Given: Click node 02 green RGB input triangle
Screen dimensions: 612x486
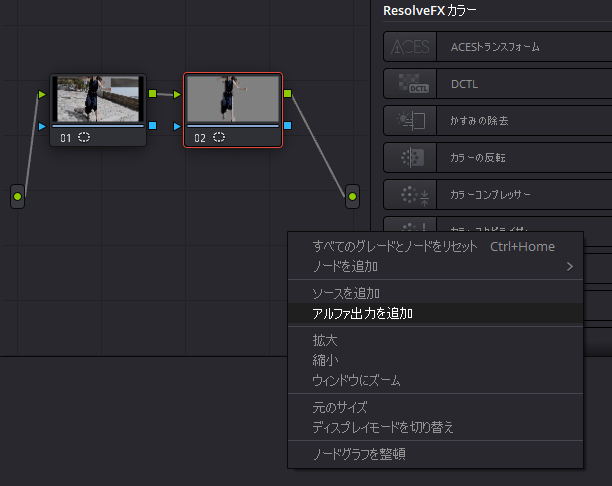Looking at the screenshot, I should pos(177,94).
